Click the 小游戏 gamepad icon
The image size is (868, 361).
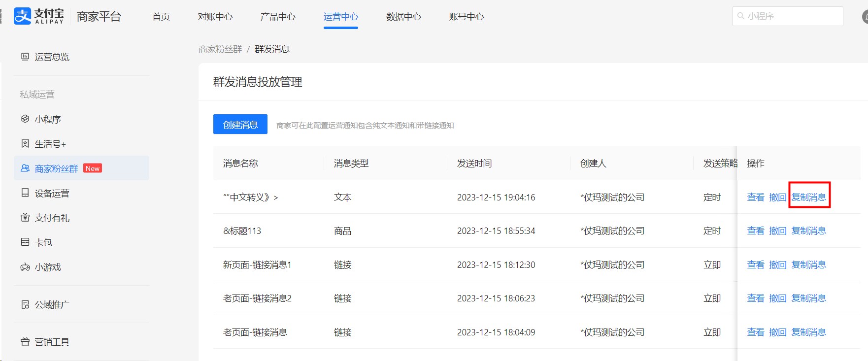coord(25,267)
